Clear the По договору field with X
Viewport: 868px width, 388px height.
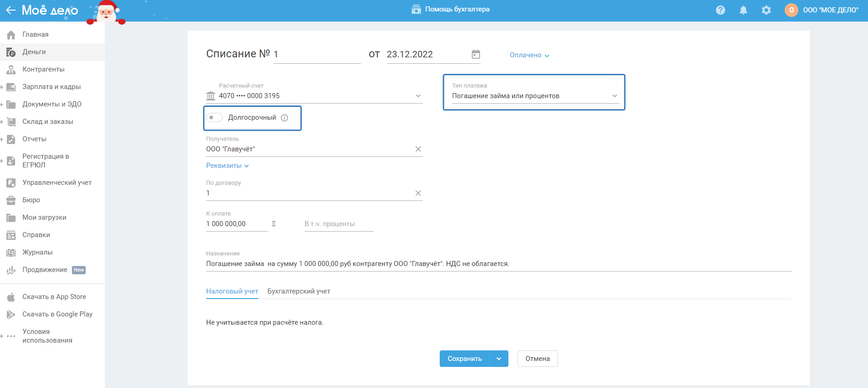coord(418,193)
